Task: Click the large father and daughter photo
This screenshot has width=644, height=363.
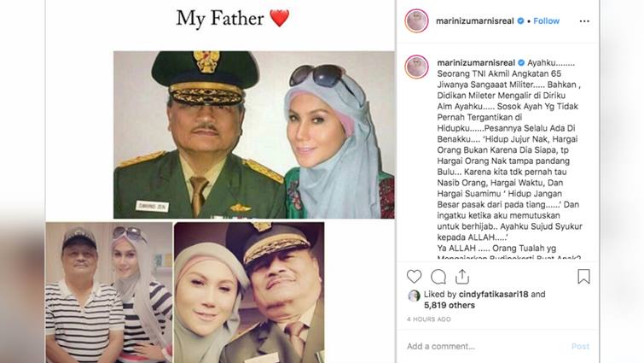Action: click(254, 134)
